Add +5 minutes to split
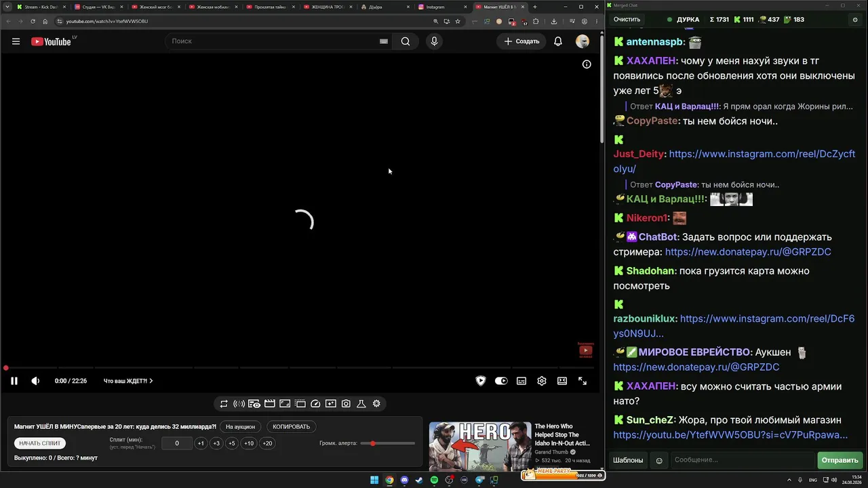This screenshot has height=488, width=868. (x=232, y=443)
